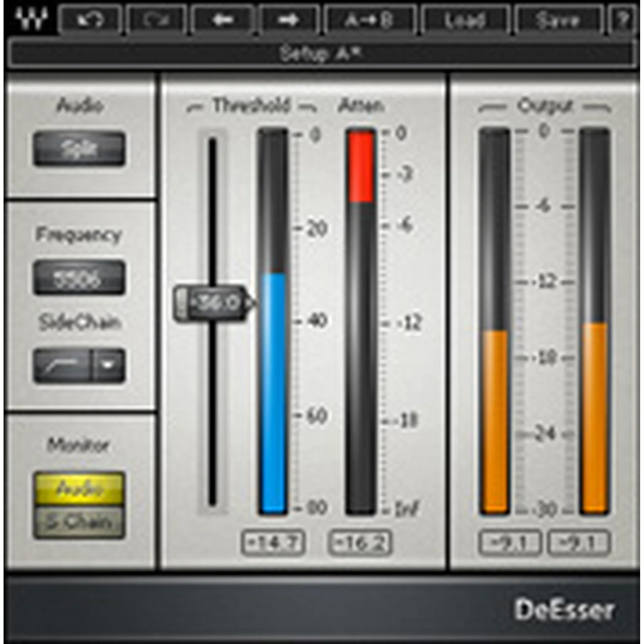The height and width of the screenshot is (644, 644).
Task: Click the left output peak readout -9.1
Action: click(x=509, y=543)
